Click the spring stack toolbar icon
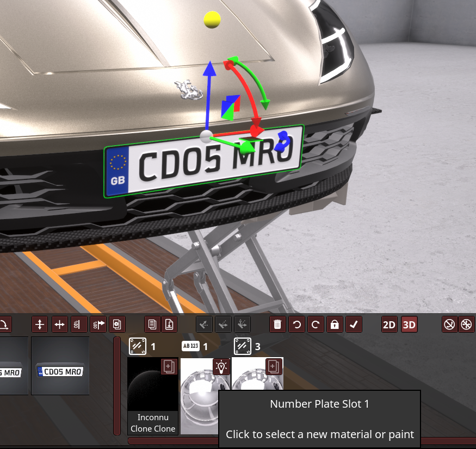Screen dimensions: 476x449 [79, 325]
